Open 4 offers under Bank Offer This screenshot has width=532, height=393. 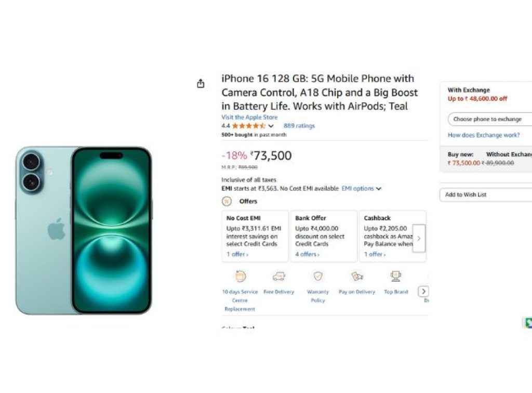tap(306, 254)
